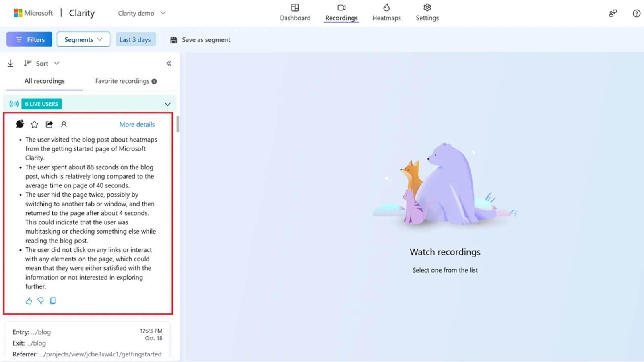Click the user profile icon in recording card

[x=64, y=124]
